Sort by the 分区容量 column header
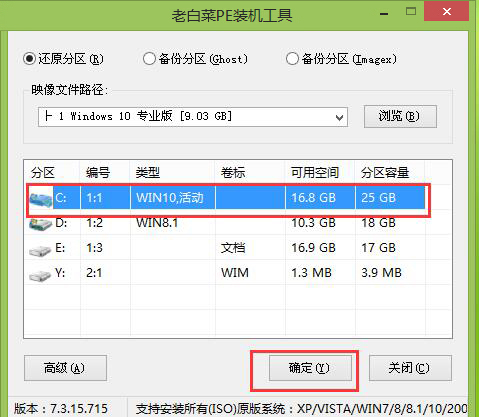 pos(385,173)
